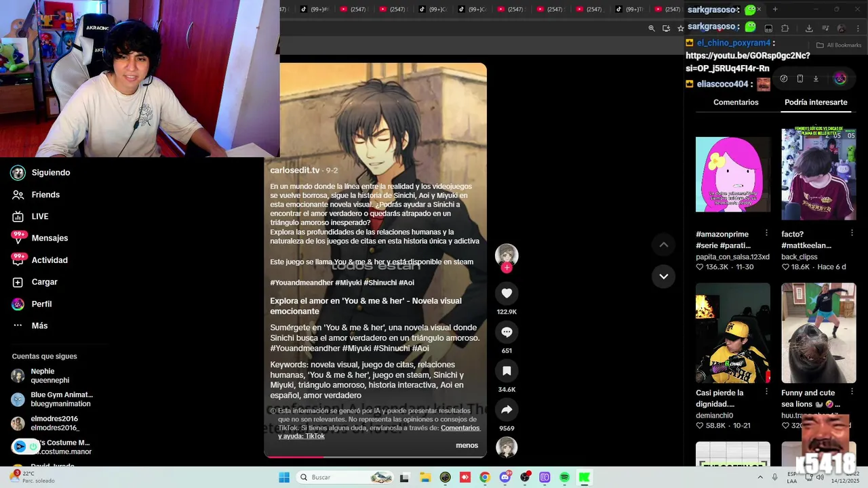Open the creator avatar above the like button
The image size is (868, 488).
coord(507,255)
